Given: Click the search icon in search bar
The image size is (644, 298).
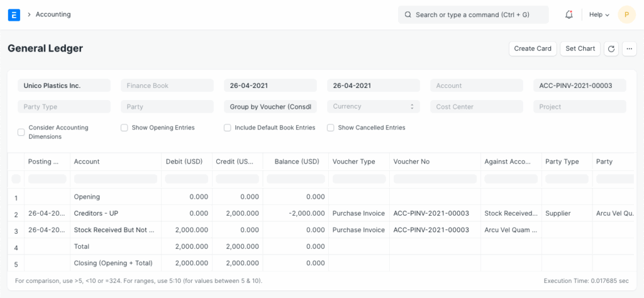Looking at the screenshot, I should 408,14.
